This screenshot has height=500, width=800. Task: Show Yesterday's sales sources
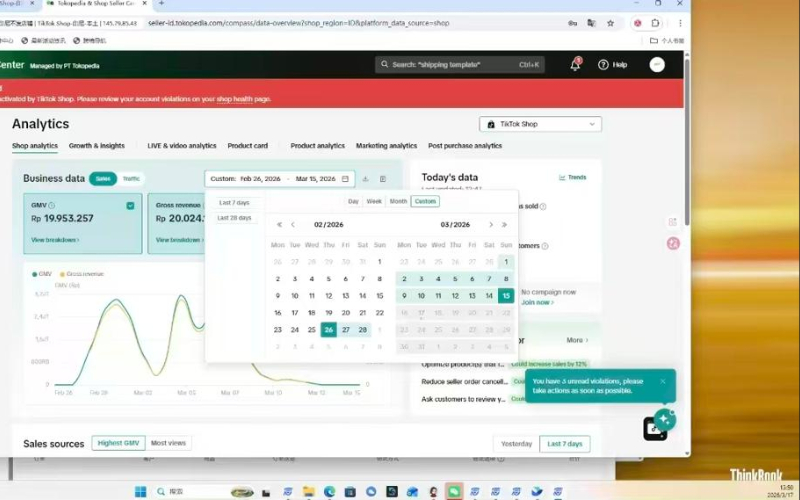[x=516, y=444]
